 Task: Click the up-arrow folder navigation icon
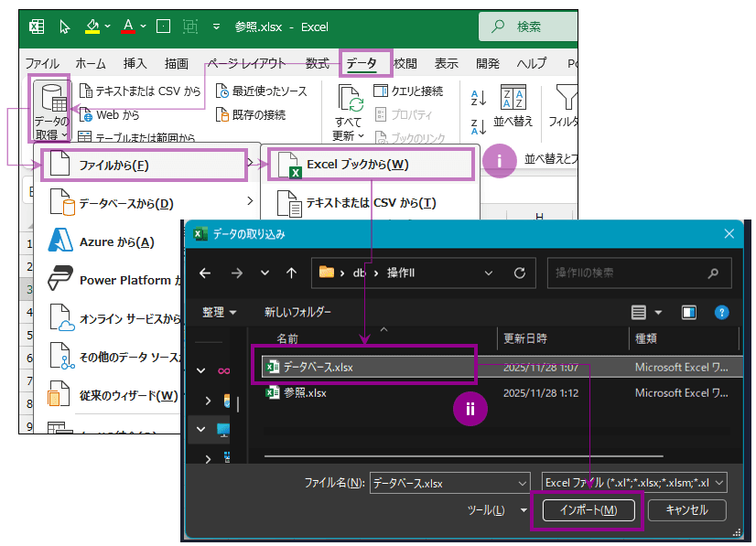(x=291, y=273)
